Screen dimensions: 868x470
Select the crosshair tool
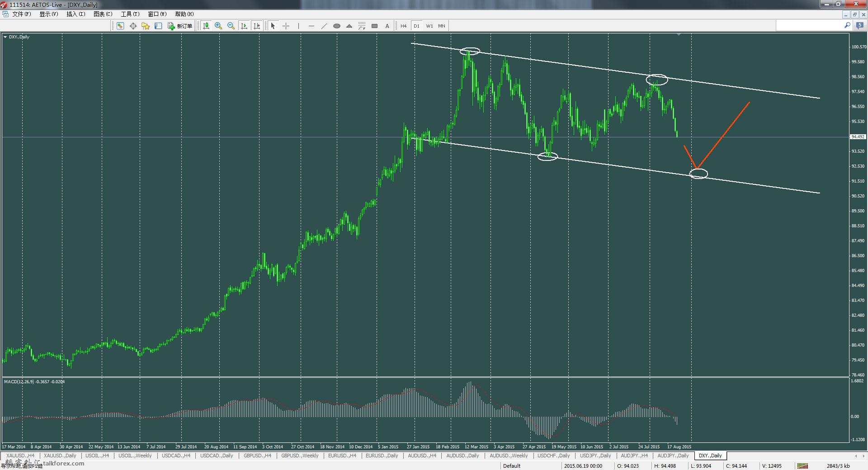(286, 26)
